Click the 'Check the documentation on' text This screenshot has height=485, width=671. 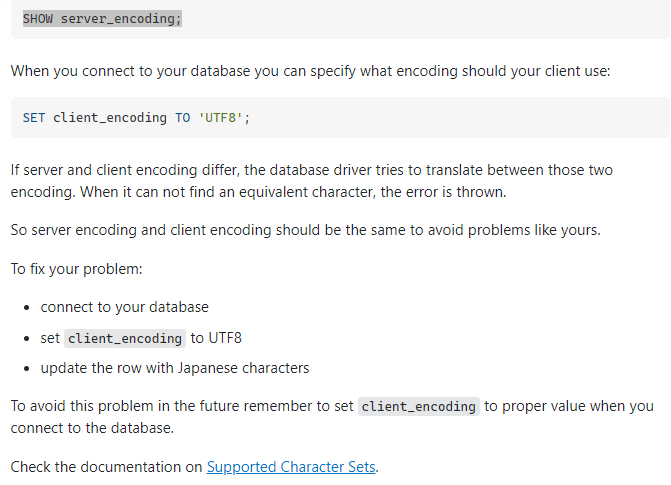pos(106,467)
